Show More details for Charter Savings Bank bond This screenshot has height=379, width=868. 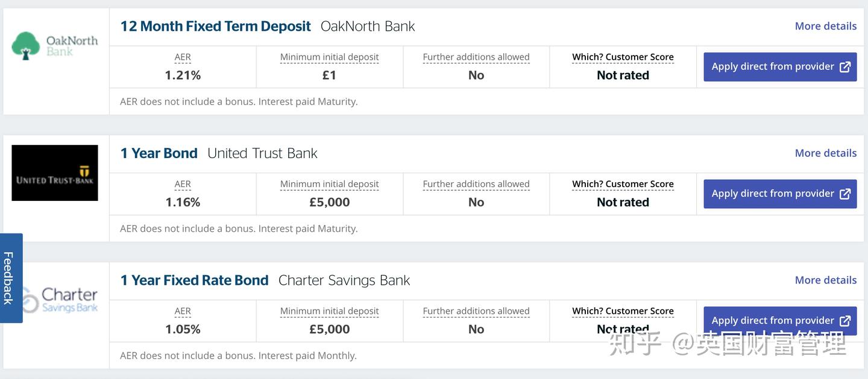coord(825,280)
